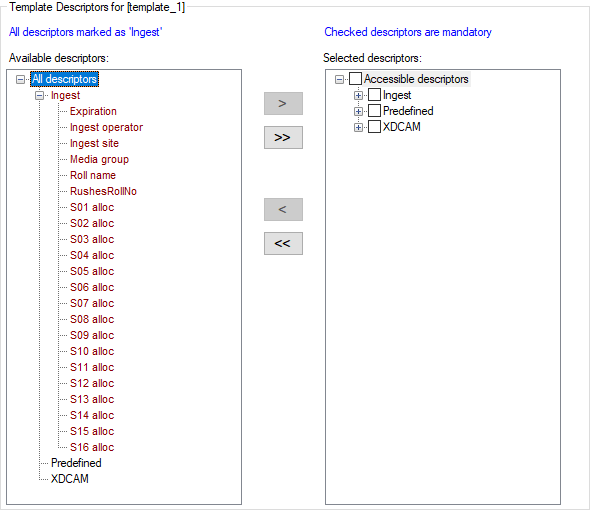
Task: Check the Predefined checkbox in Selected descriptors
Action: pyautogui.click(x=374, y=111)
